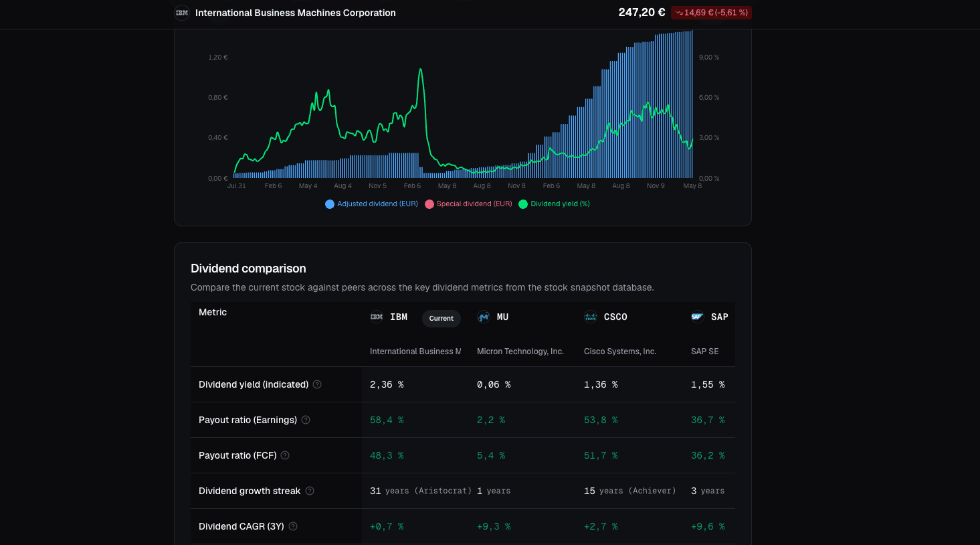This screenshot has height=545, width=980.
Task: Open help icon beside Dividend growth streak
Action: pyautogui.click(x=310, y=491)
